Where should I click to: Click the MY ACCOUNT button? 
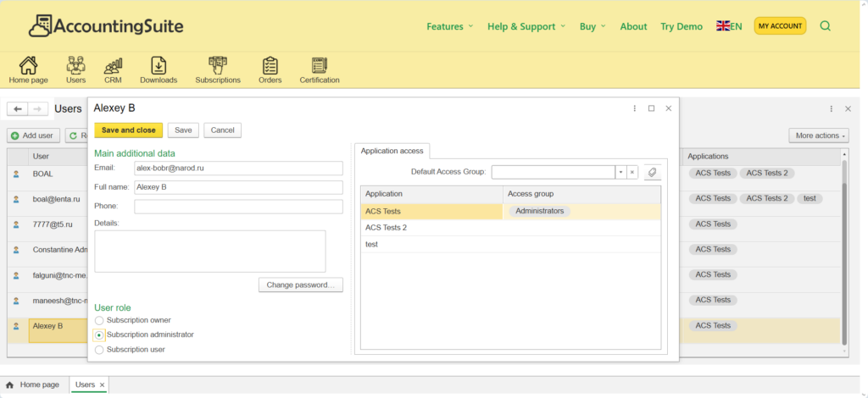[780, 26]
